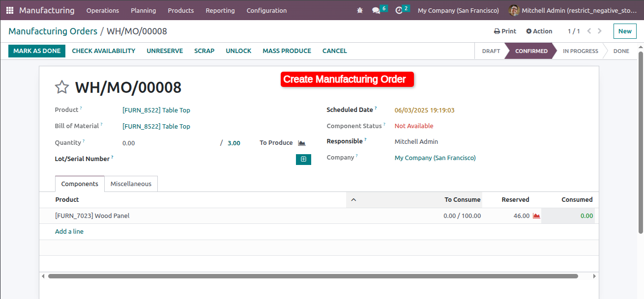Screen dimensions: 644x299
Task: Click the [FURN_7023] Wood Panel row
Action: (x=319, y=216)
